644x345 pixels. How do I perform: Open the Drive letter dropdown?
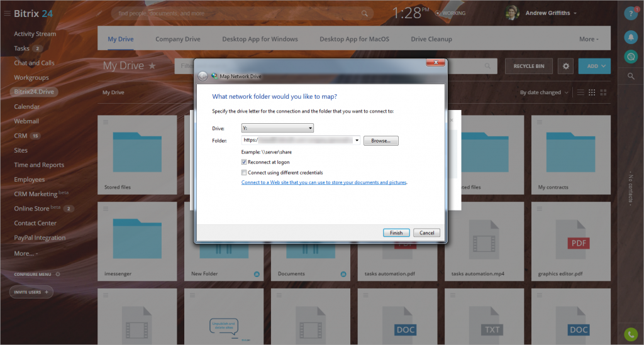277,128
